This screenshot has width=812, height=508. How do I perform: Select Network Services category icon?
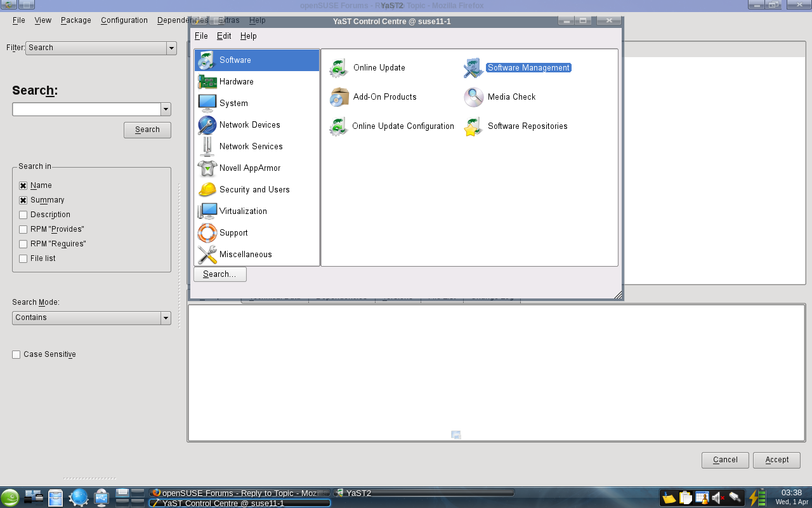207,147
